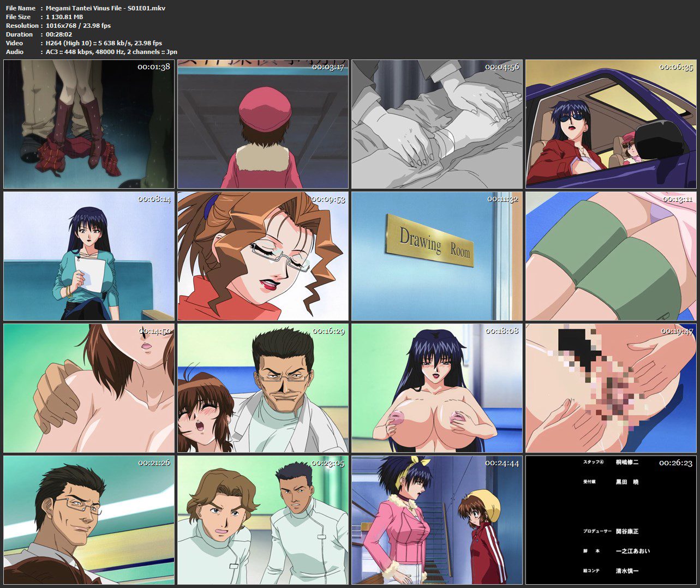Click the 'File Size' label
The image size is (700, 588).
tap(19, 17)
